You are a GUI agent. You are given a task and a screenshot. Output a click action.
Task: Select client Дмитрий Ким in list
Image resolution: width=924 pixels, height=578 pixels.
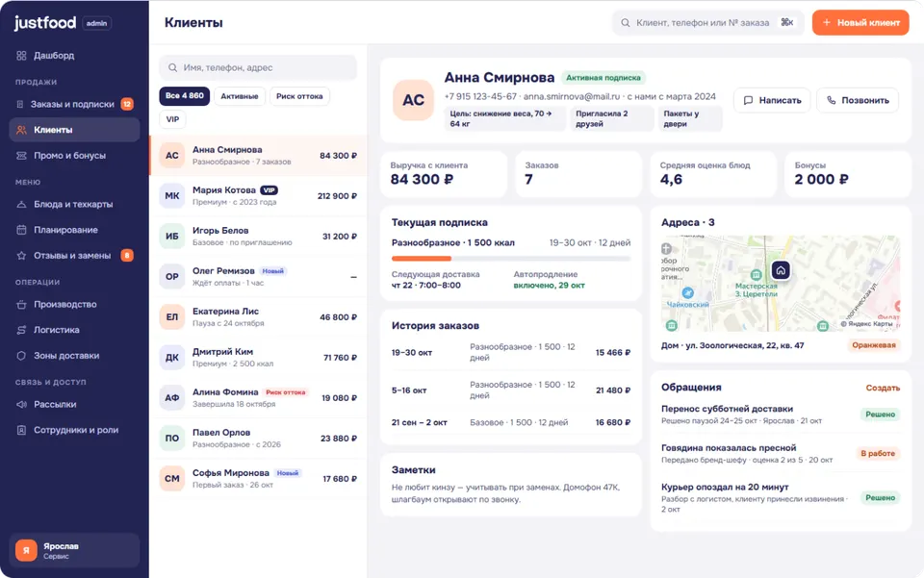[x=258, y=357]
